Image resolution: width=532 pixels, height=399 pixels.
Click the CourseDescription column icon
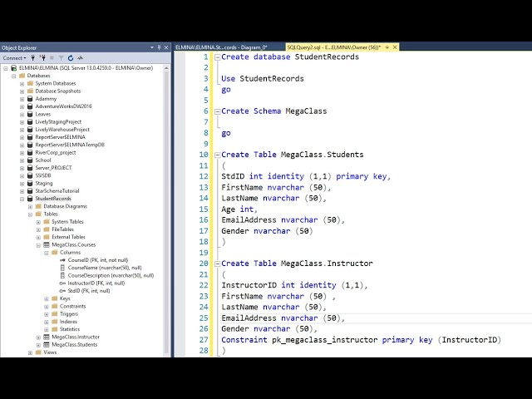click(x=62, y=275)
